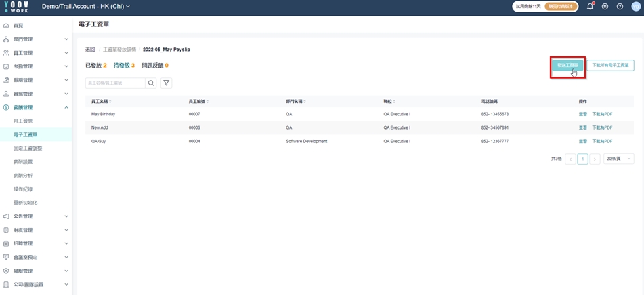Viewport: 644px width, 295px height.
Task: Open the 20條/頁 page size dropdown
Action: [618, 159]
